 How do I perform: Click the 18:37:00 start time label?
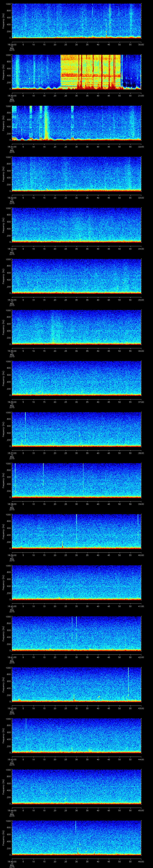tap(12, 453)
